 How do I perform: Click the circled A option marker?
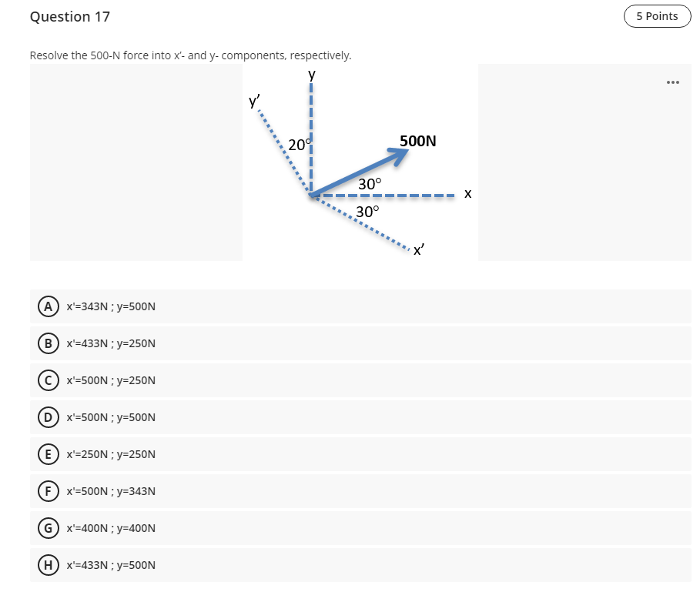coord(48,306)
